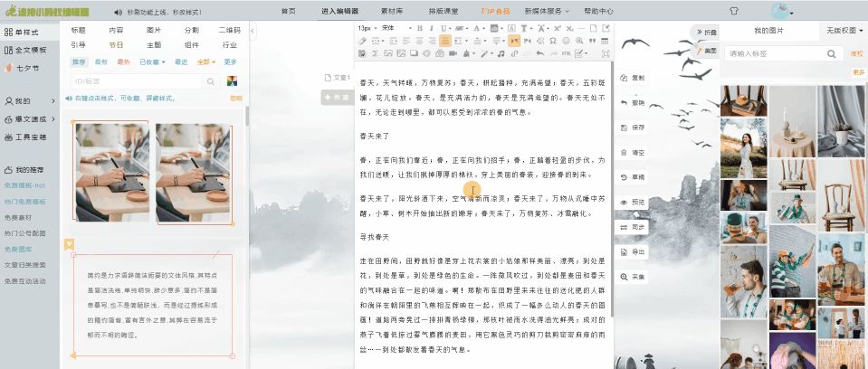Click the 导出 button
Image resolution: width=868 pixels, height=369 pixels.
tap(633, 252)
